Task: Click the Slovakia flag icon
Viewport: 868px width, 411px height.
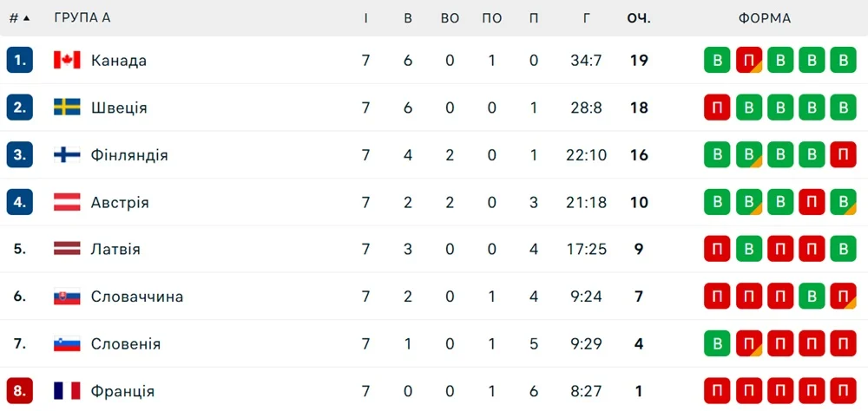Action: click(67, 297)
